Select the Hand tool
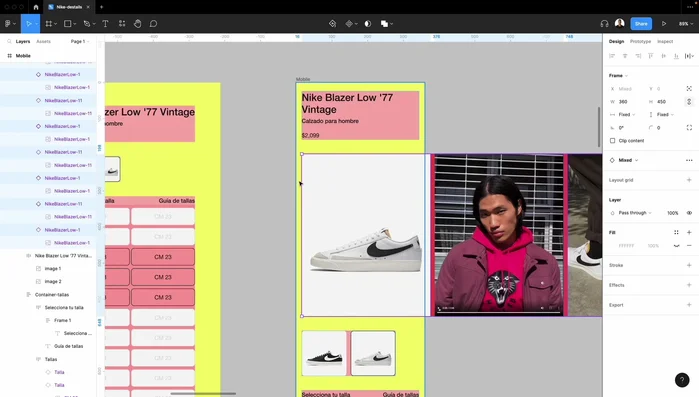The image size is (699, 397). tap(138, 24)
